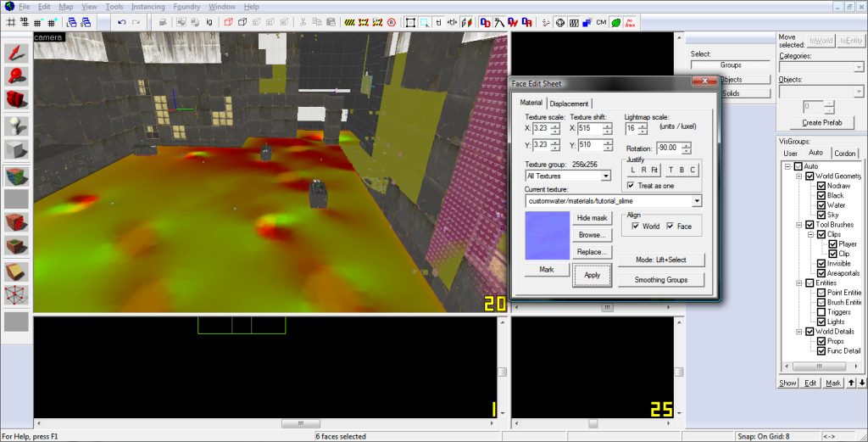Select the Clipping tool

click(x=16, y=272)
